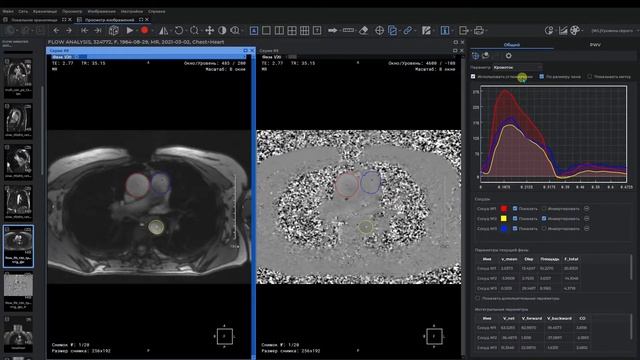The height and width of the screenshot is (360, 640).
Task: Toggle Показать for Сосуд №3
Action: (x=515, y=229)
